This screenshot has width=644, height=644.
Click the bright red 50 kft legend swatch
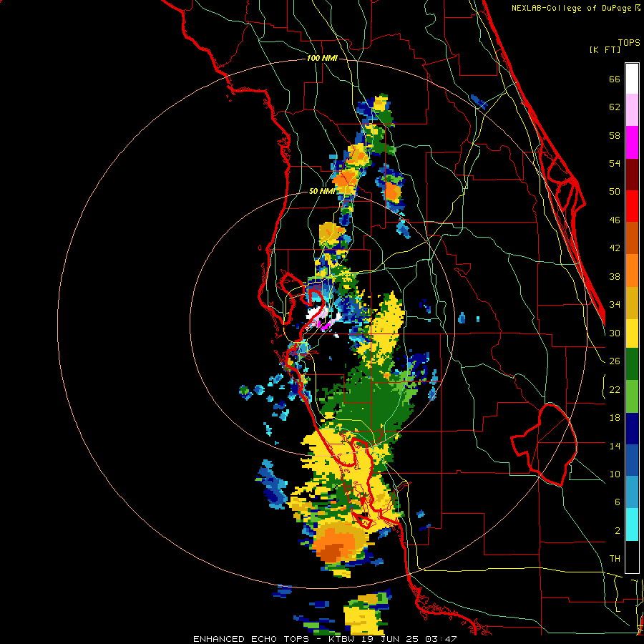632,206
